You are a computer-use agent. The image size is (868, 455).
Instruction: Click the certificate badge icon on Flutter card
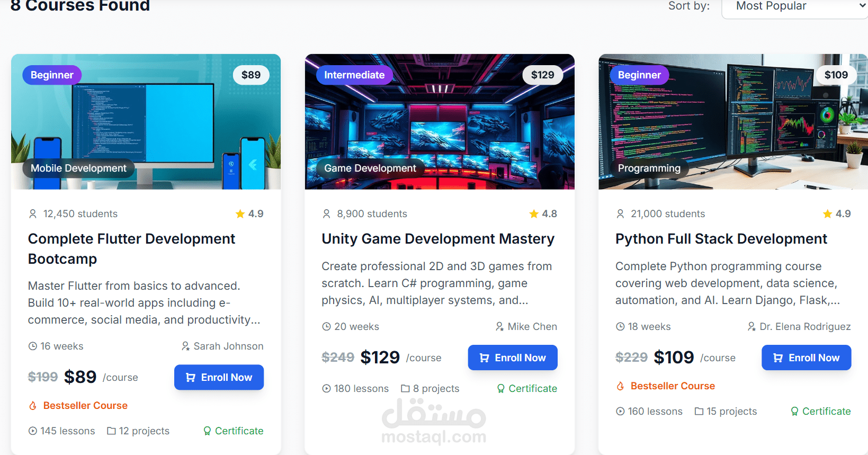tap(207, 431)
